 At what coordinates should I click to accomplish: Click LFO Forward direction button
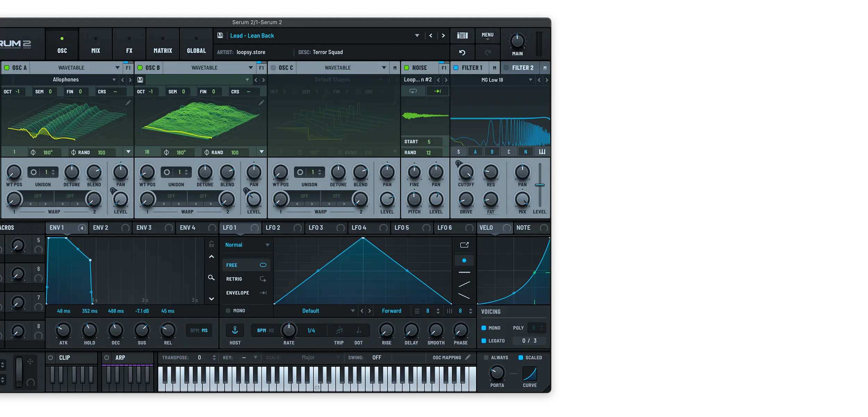pos(391,311)
